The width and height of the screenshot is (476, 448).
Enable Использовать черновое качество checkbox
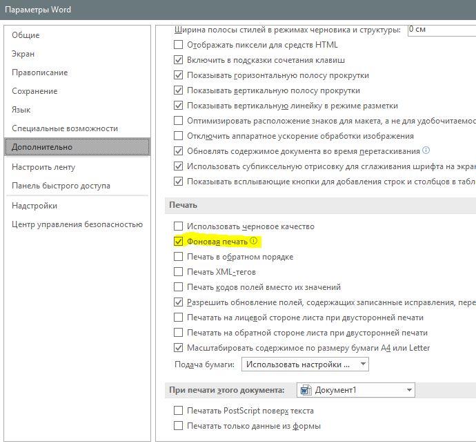point(178,226)
